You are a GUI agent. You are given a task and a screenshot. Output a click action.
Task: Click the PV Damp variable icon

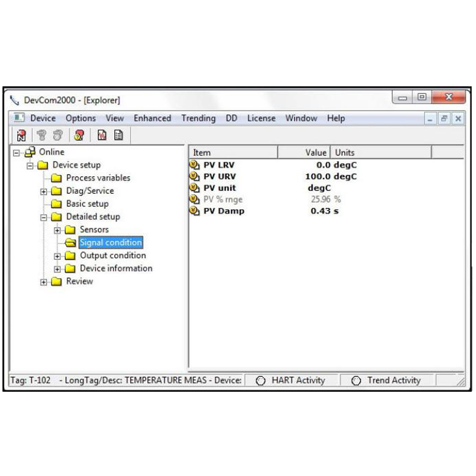point(194,211)
